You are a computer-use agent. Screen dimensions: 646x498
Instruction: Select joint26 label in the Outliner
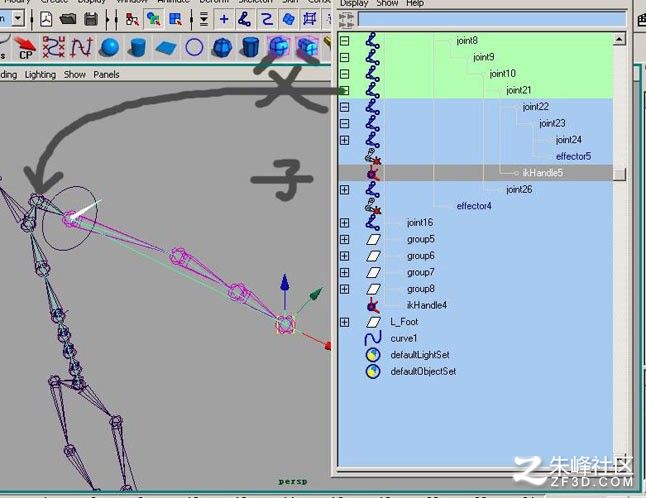(519, 189)
